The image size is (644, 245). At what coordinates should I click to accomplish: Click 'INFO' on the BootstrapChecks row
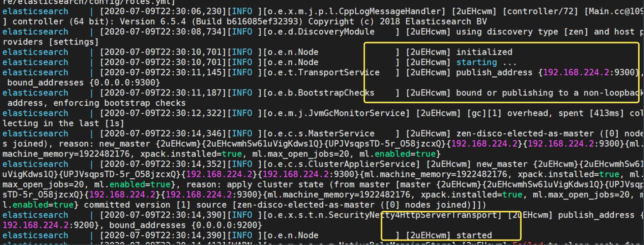coord(242,93)
